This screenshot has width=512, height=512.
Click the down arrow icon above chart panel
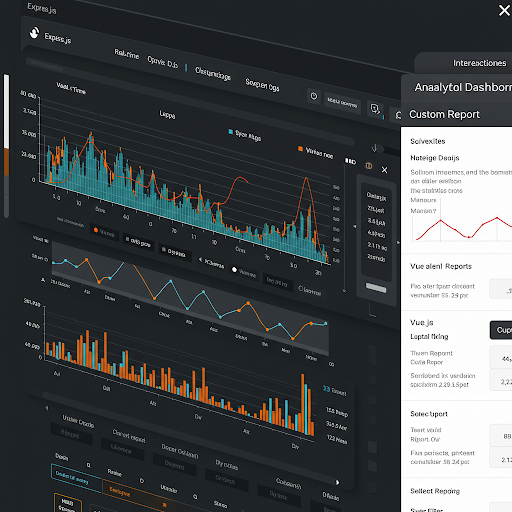click(374, 148)
